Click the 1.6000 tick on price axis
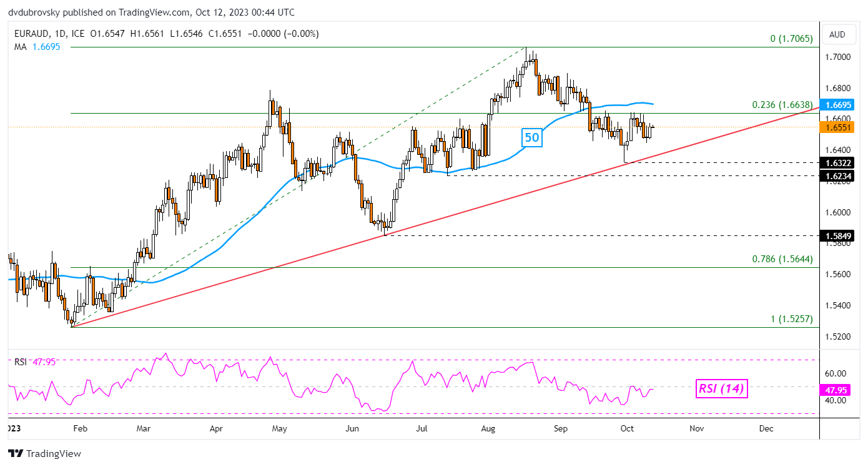The image size is (868, 467). (x=839, y=212)
